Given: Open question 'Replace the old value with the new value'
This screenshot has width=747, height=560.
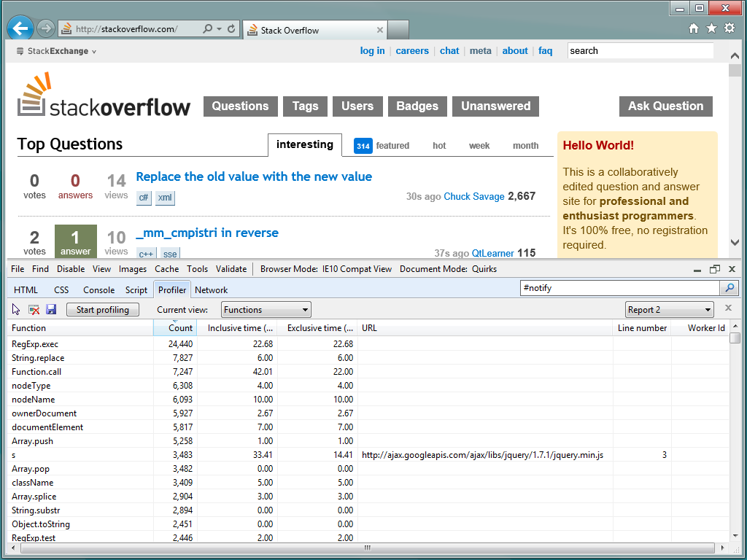Looking at the screenshot, I should click(254, 176).
